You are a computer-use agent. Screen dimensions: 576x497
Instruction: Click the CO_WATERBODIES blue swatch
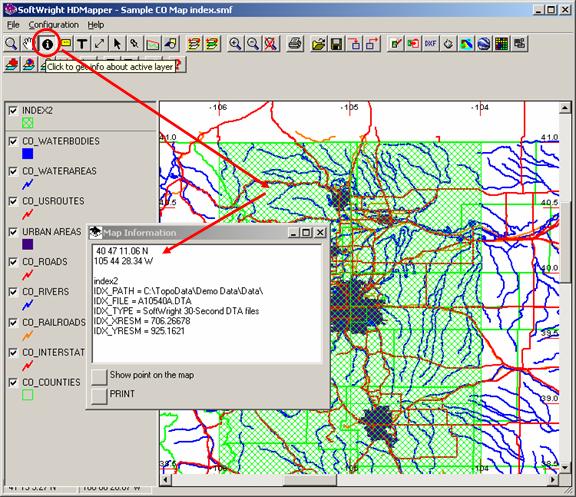(x=28, y=154)
